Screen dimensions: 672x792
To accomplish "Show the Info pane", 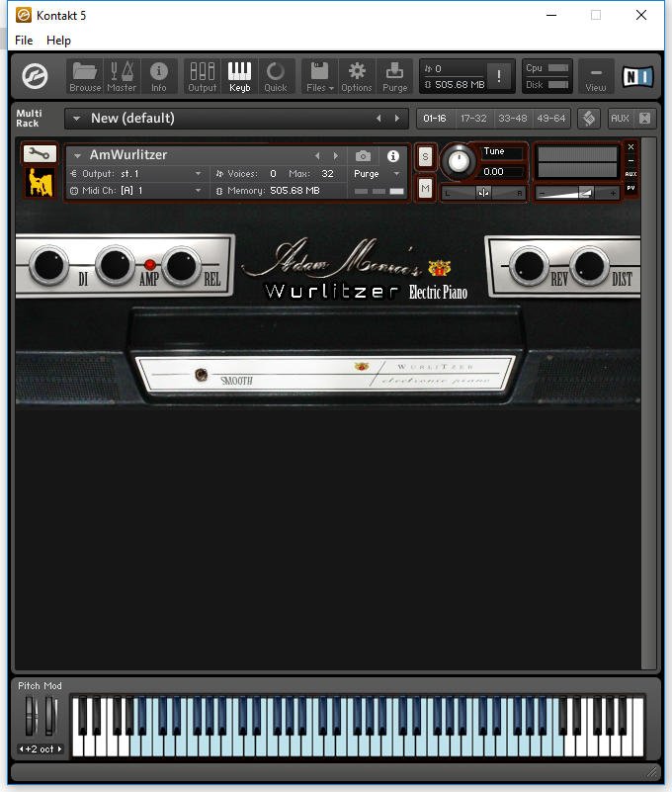I will click(x=158, y=77).
